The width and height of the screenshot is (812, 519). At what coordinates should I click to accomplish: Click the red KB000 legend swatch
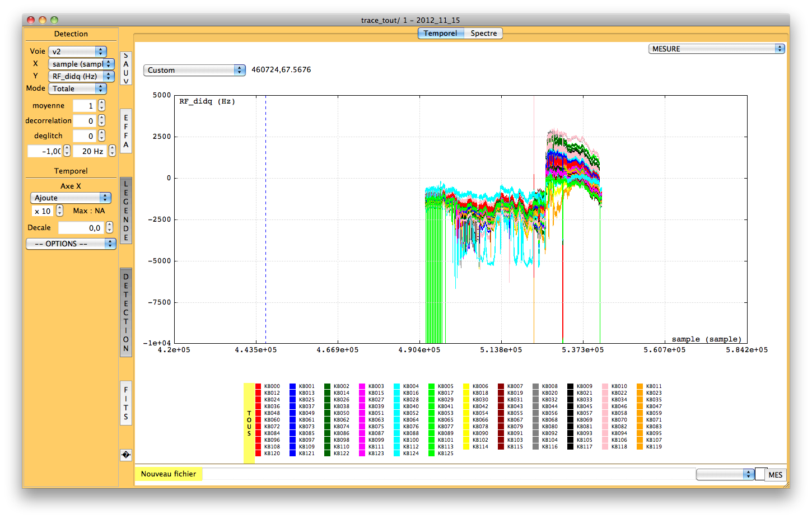click(x=258, y=386)
